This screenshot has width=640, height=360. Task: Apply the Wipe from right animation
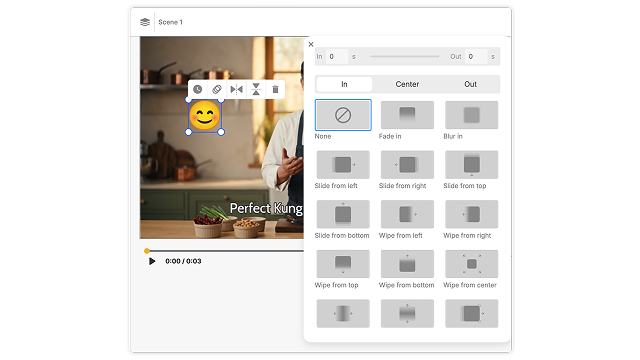pos(471,214)
